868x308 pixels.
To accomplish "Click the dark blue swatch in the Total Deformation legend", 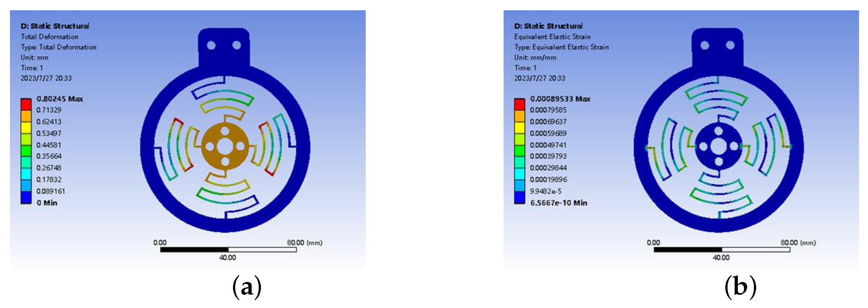I will click(x=26, y=198).
